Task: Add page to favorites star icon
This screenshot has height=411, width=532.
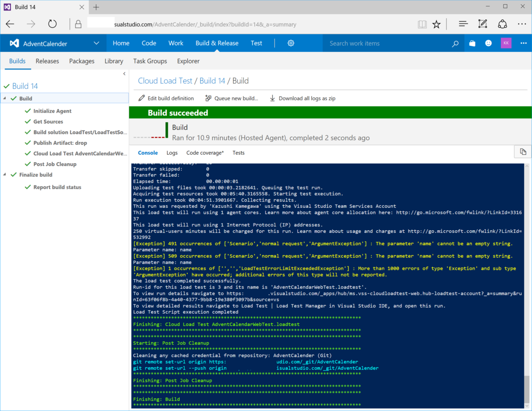Action: (x=436, y=24)
